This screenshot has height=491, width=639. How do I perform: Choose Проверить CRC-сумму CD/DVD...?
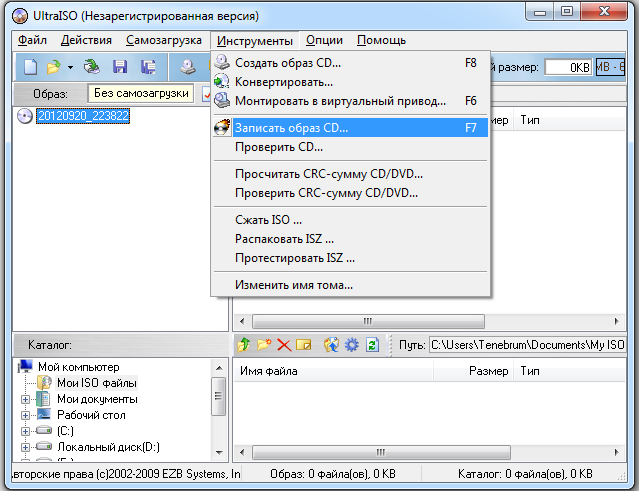[350, 193]
